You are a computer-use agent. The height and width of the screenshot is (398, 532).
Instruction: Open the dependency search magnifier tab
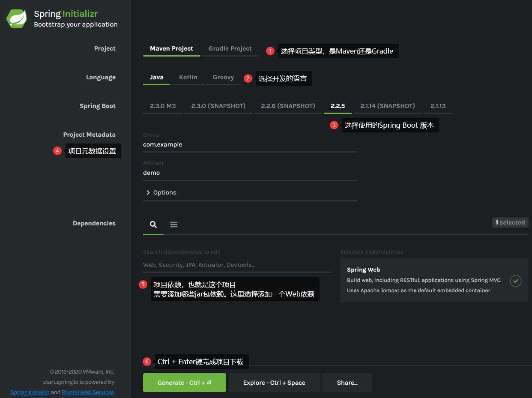click(x=153, y=224)
